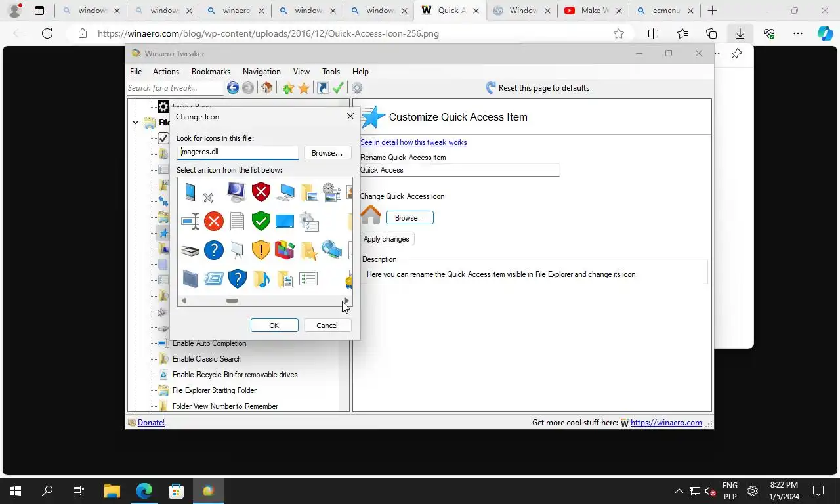Click Cancel in Change Icon dialog
Viewport: 840px width, 504px height.
(327, 325)
